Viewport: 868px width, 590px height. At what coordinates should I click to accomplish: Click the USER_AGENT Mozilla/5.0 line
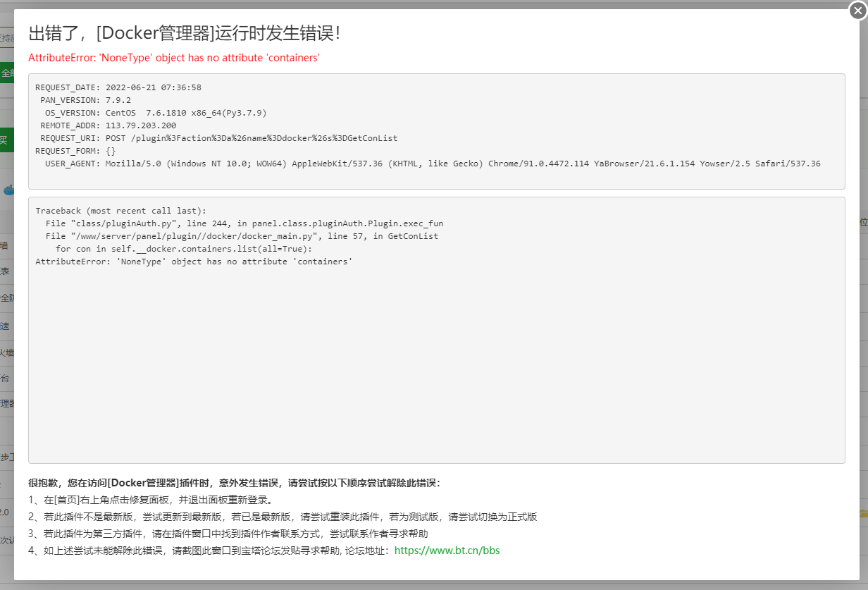point(433,164)
